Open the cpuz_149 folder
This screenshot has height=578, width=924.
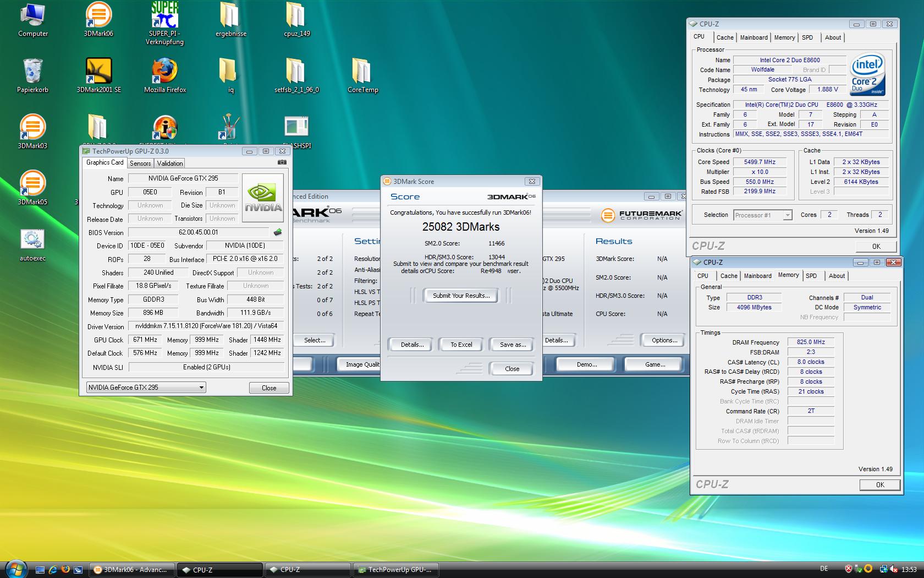pos(296,20)
